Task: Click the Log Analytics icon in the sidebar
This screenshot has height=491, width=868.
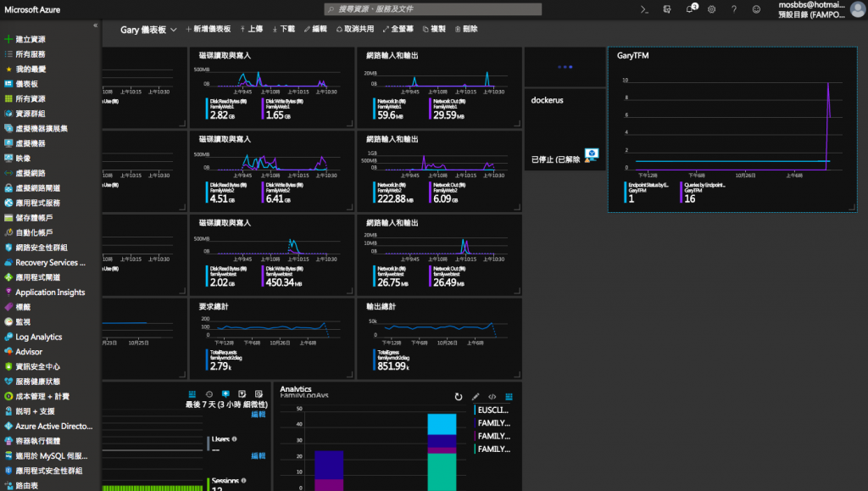Action: [8, 338]
